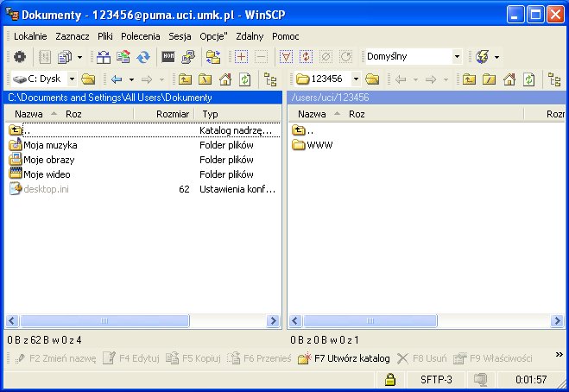Click the F7 Utwórz katalog button
This screenshot has width=569, height=392.
click(x=344, y=358)
